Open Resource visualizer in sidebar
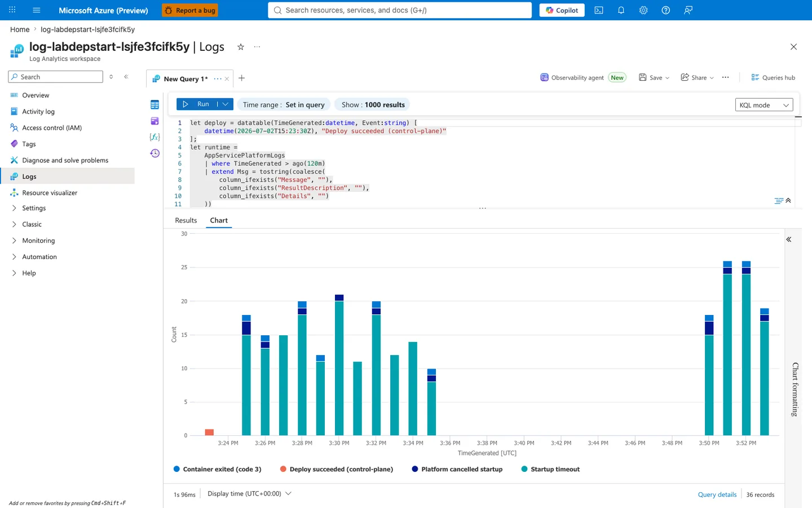 click(x=50, y=193)
